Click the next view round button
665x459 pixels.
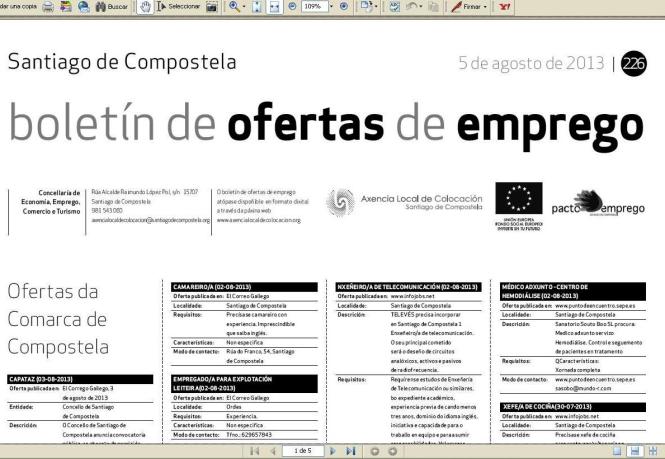(393, 451)
